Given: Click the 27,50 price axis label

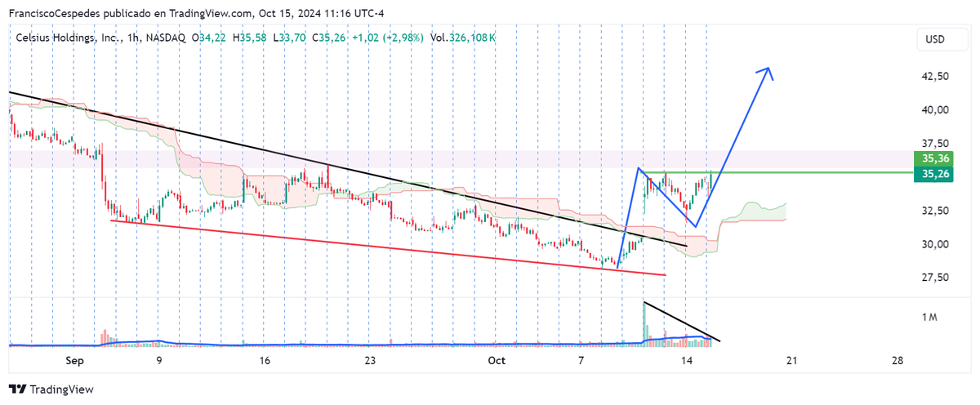Looking at the screenshot, I should (x=934, y=278).
